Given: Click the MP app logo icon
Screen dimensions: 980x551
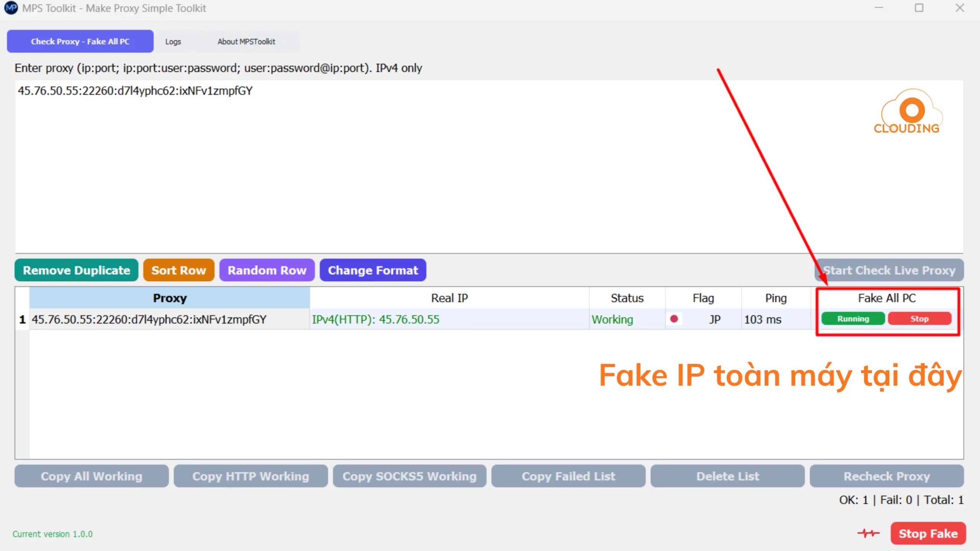Looking at the screenshot, I should (x=11, y=8).
